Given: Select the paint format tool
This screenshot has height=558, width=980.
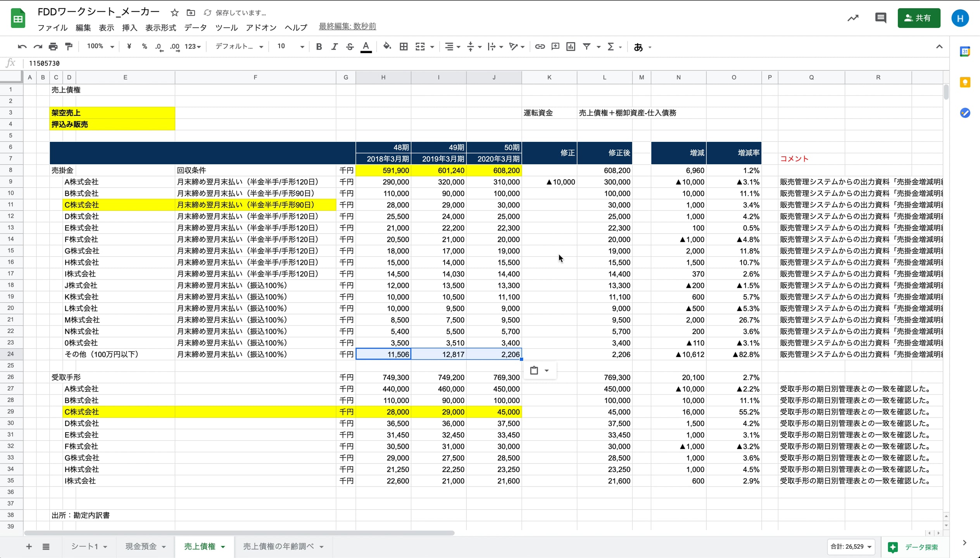Looking at the screenshot, I should point(69,46).
